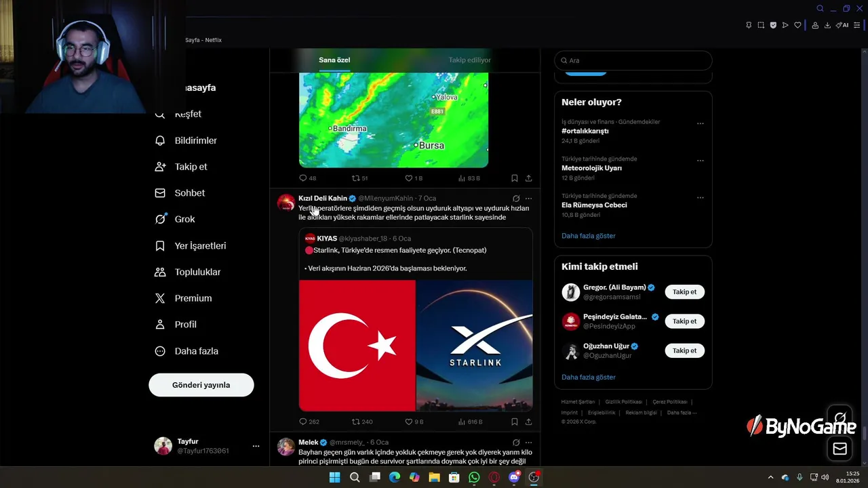Open Discord from the Windows taskbar
This screenshot has width=868, height=488.
pos(514,477)
